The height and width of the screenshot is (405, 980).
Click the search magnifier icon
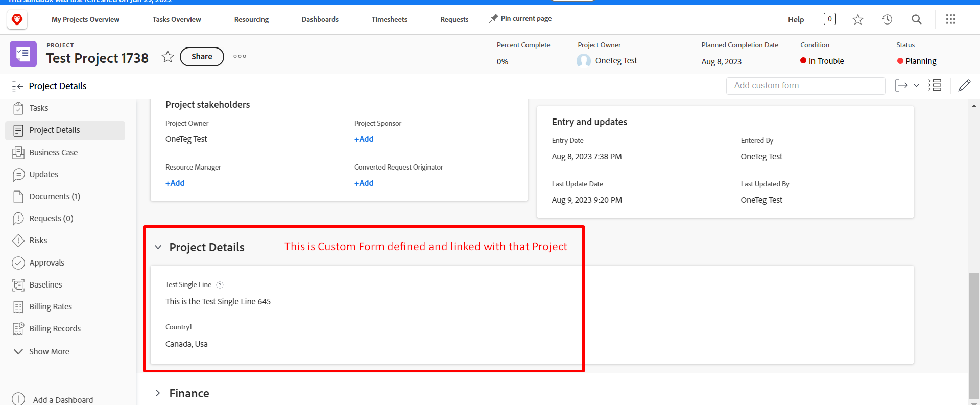click(916, 19)
